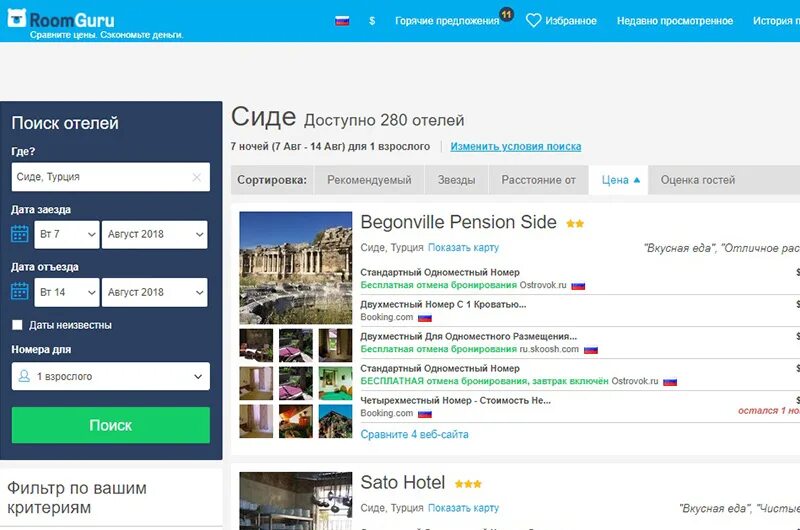The width and height of the screenshot is (800, 530).
Task: Click the guest person icon
Action: (x=24, y=376)
